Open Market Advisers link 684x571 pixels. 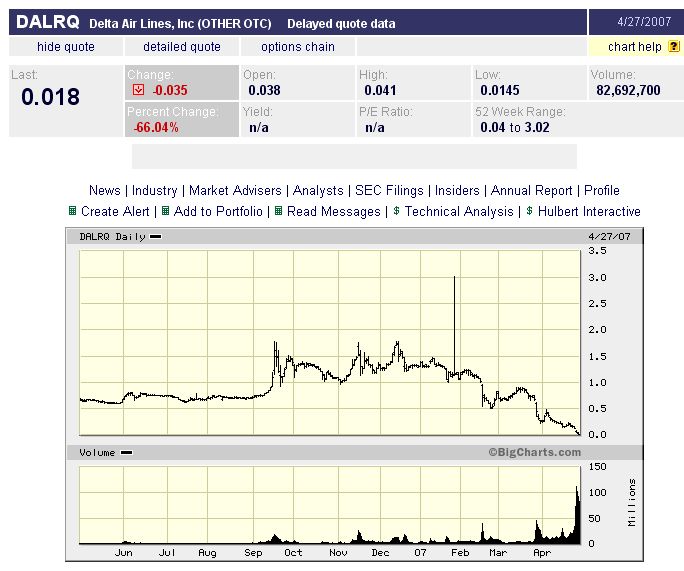[x=235, y=191]
